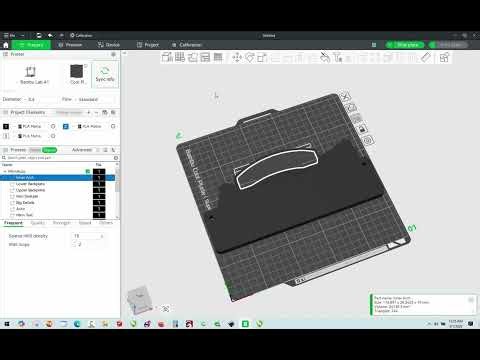The width and height of the screenshot is (480, 360).
Task: Click the Add model toolbar icon
Action: (x=167, y=57)
